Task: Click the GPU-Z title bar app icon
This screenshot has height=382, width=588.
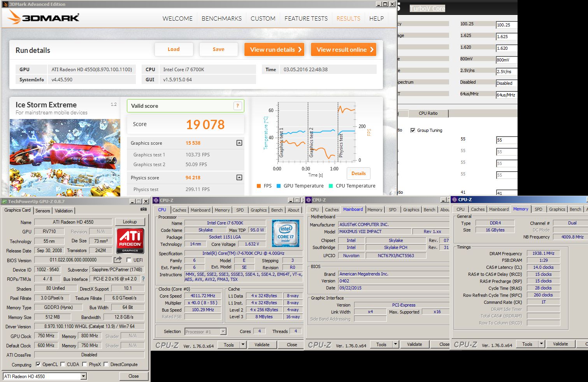Action: pyautogui.click(x=4, y=201)
